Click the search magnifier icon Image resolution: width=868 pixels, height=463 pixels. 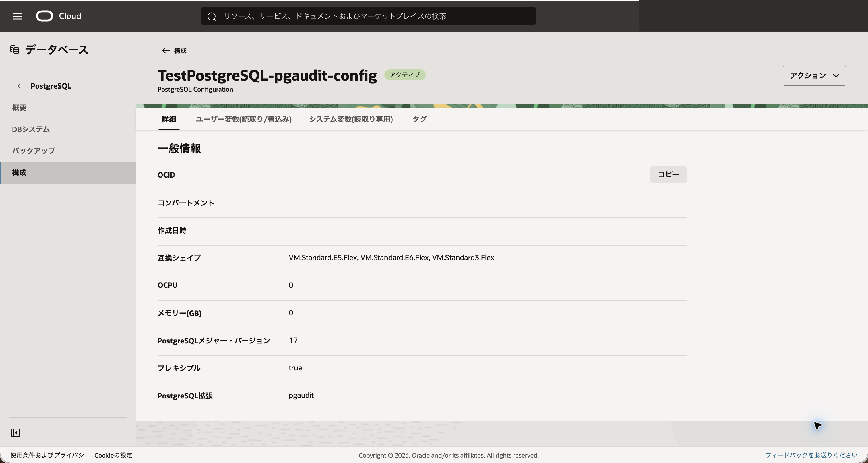(212, 17)
